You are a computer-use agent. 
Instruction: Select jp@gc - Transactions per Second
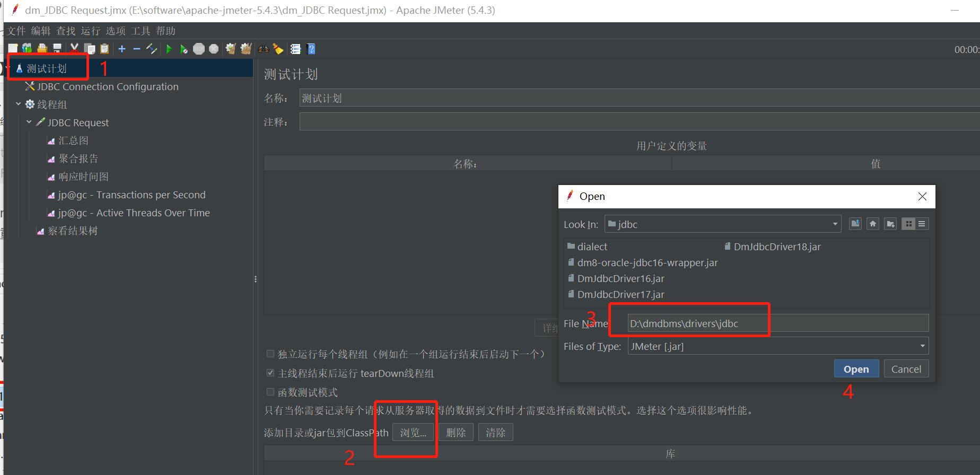tap(132, 195)
